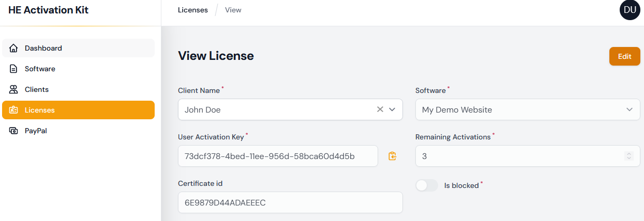Viewport: 644px width, 221px height.
Task: Expand the Client Name dropdown chevron
Action: point(392,109)
